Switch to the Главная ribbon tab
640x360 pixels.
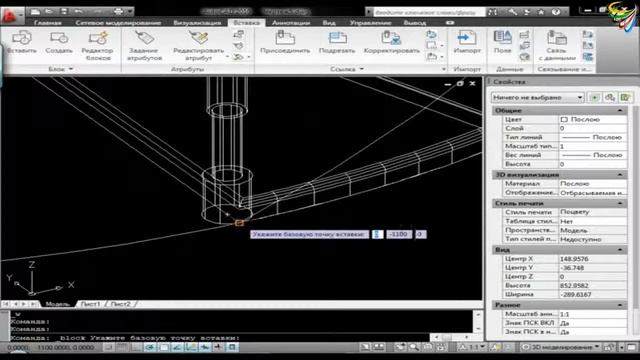48,23
